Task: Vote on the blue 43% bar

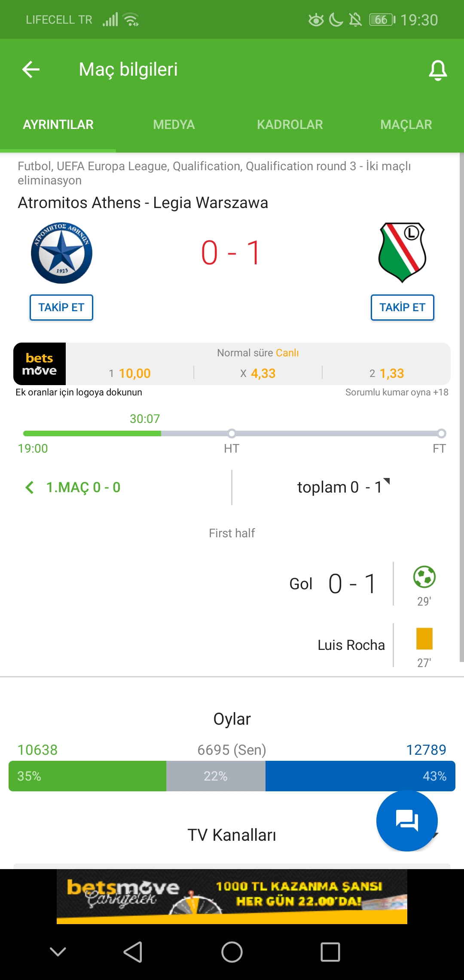Action: click(360, 776)
